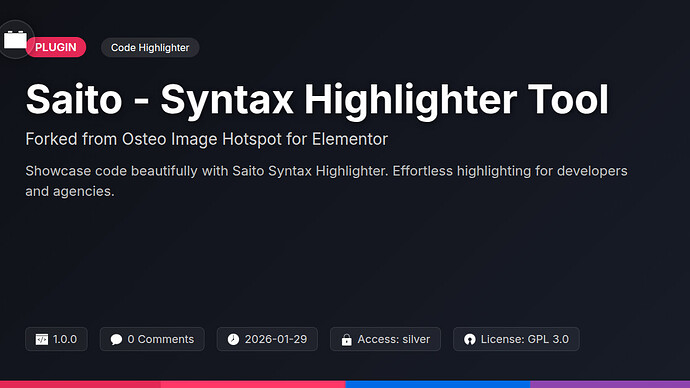
Task: Select the PLUGIN badge
Action: tap(56, 47)
